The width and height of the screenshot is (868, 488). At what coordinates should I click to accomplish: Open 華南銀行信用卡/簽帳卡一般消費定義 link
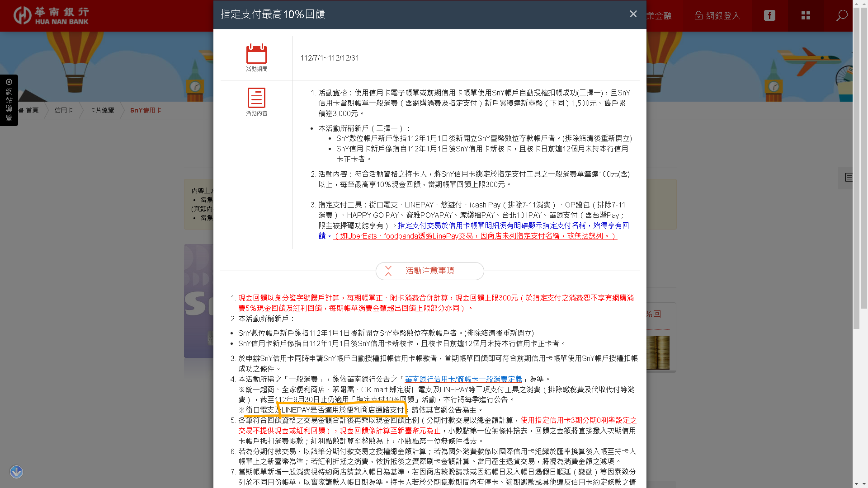(463, 379)
